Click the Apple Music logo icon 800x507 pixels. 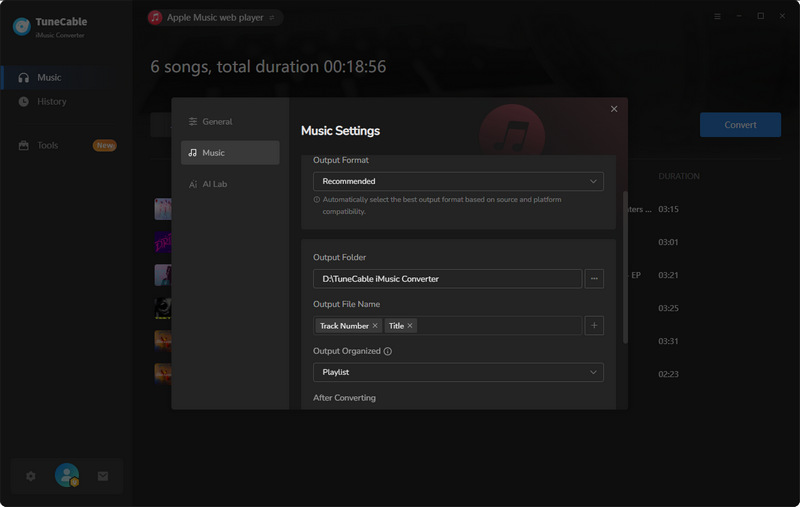pos(155,17)
